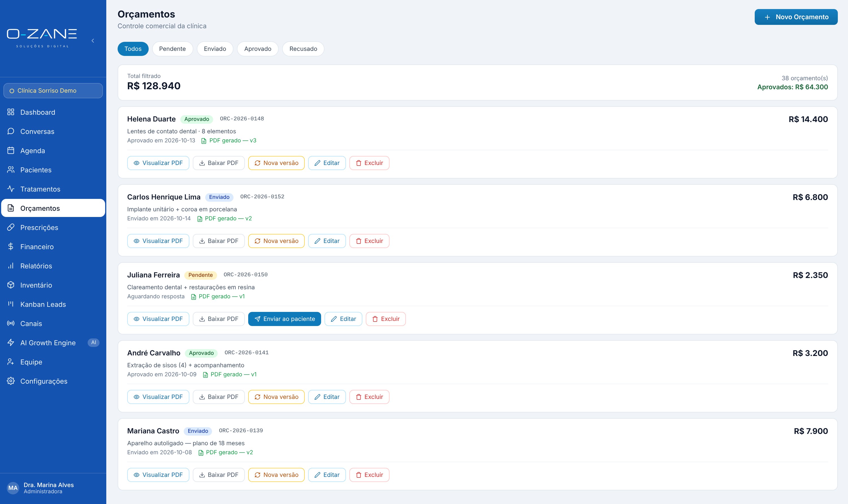Excluir Helena Duarte's quote
The height and width of the screenshot is (504, 848).
pyautogui.click(x=369, y=163)
